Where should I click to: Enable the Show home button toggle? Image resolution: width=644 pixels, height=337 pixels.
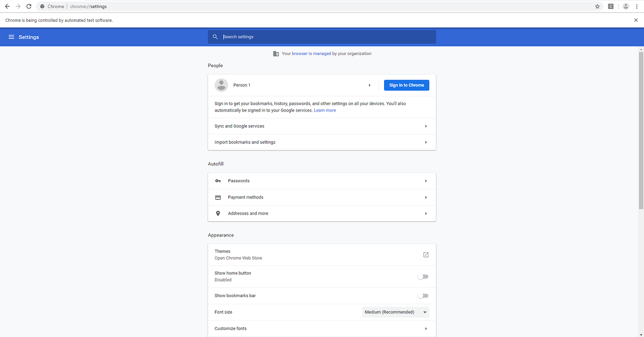click(423, 276)
